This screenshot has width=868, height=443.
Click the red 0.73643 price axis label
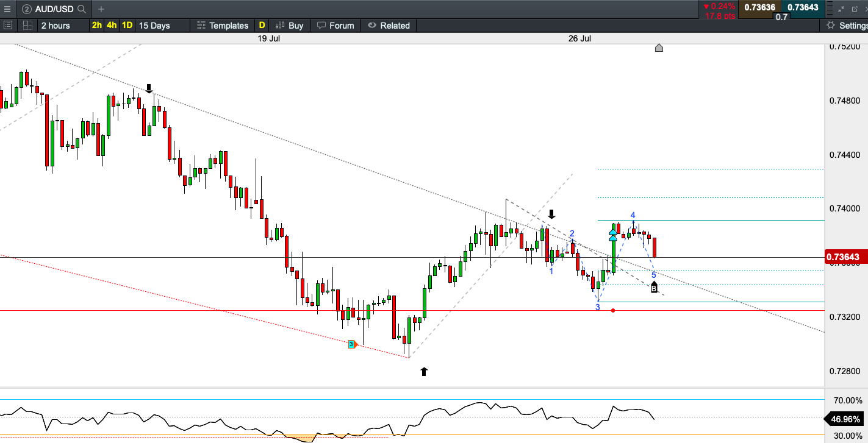[844, 257]
